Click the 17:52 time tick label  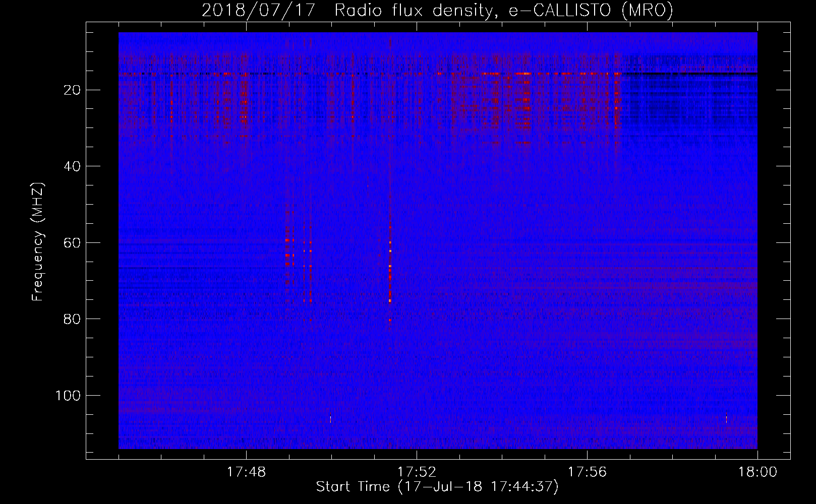click(417, 472)
